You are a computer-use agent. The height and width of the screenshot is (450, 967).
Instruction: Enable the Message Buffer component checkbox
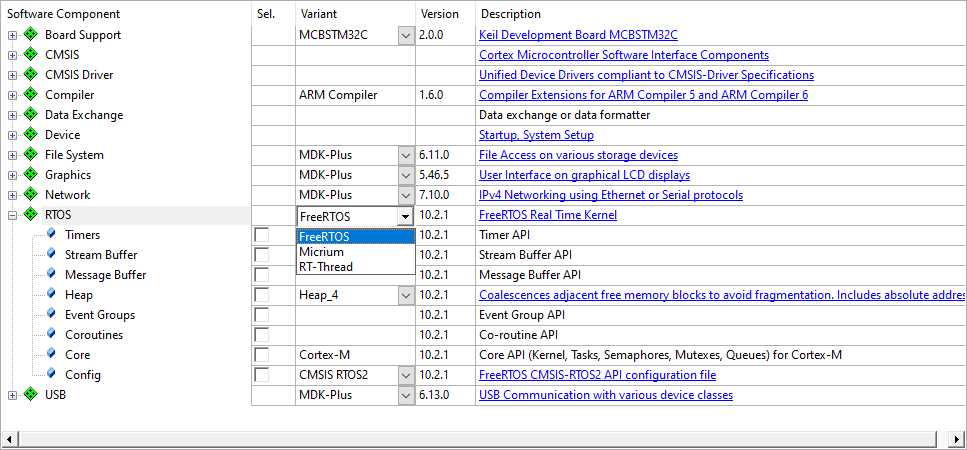(x=262, y=275)
